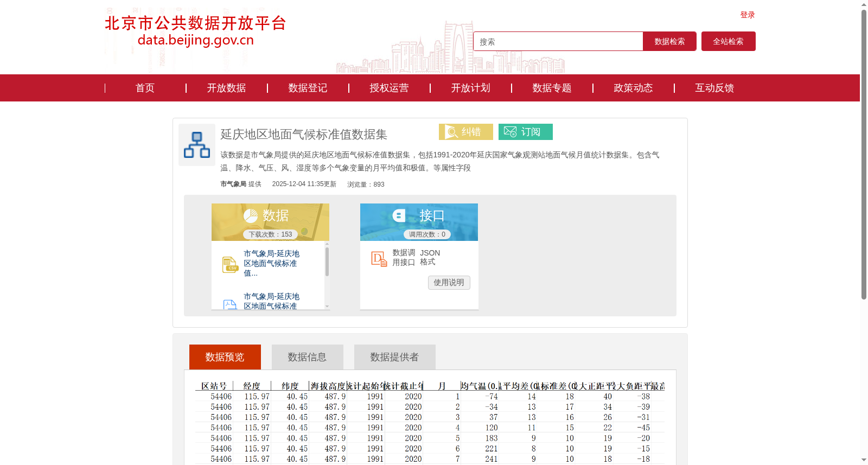The image size is (868, 465).
Task: Click the 浏览量：893 text
Action: 366,184
